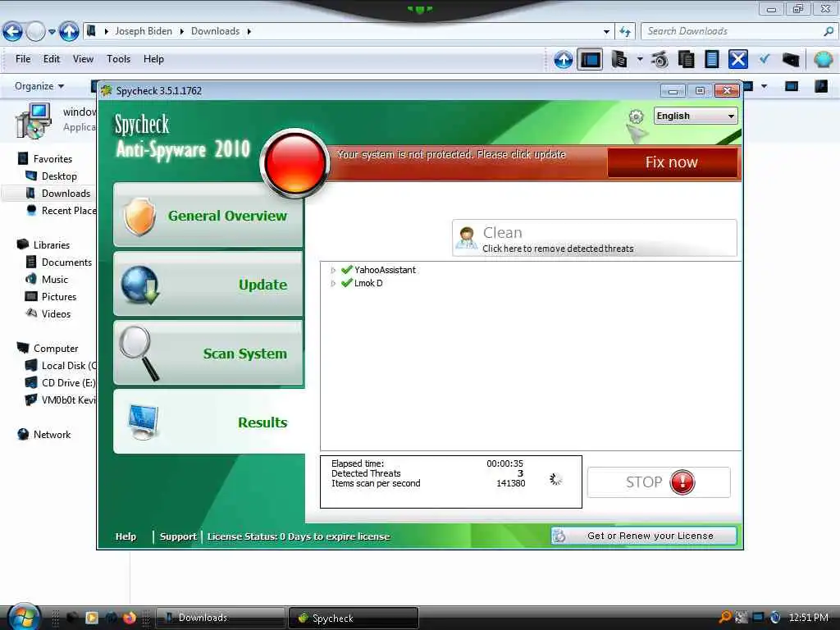Click the big red status orb
Viewport: 840px width, 630px height.
(x=294, y=163)
